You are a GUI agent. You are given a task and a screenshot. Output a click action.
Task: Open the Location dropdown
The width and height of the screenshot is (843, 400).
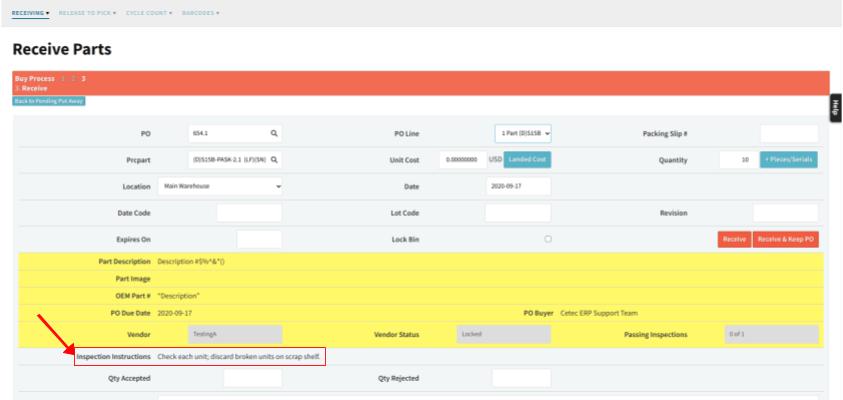[220, 186]
